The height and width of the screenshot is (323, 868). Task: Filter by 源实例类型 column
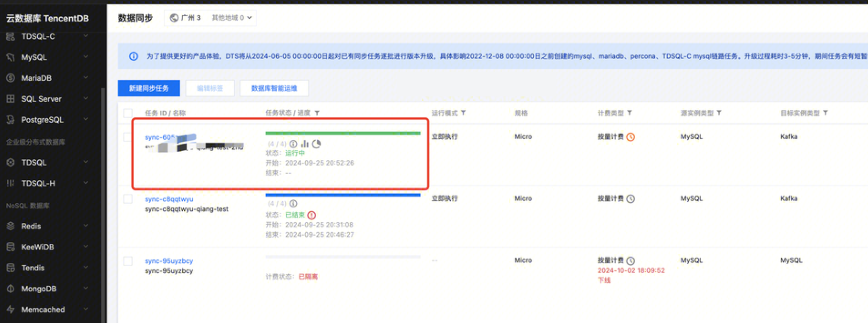point(719,113)
